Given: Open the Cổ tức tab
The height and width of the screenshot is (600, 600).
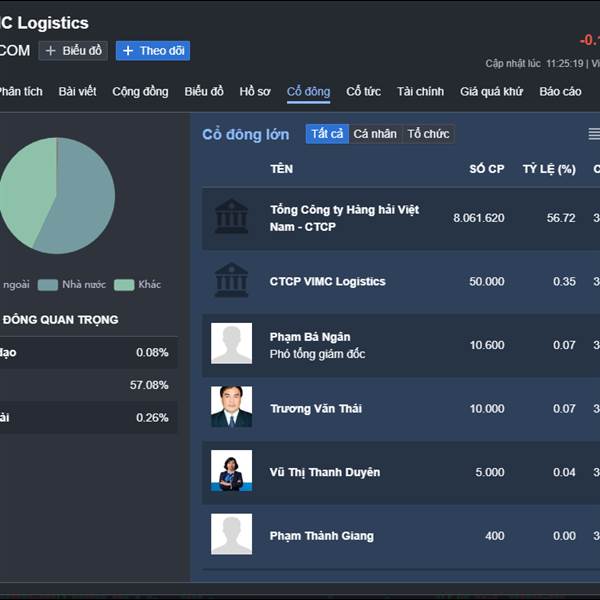Looking at the screenshot, I should tap(363, 91).
